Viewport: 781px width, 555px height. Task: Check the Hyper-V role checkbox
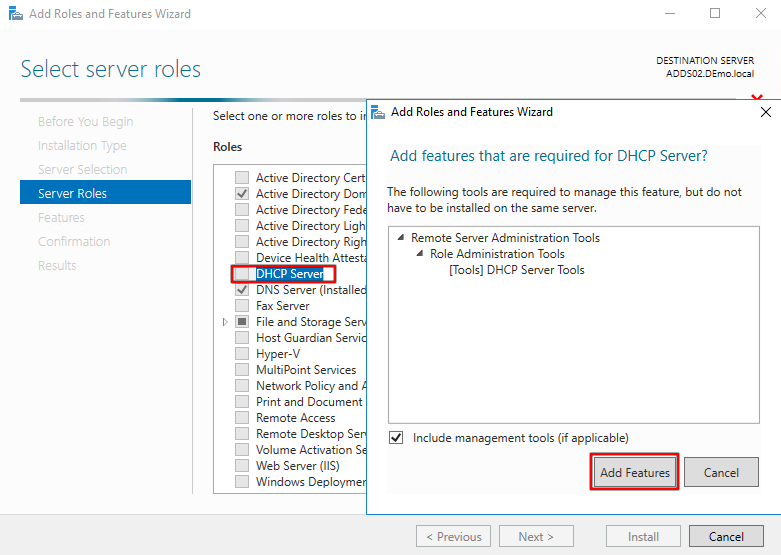click(242, 354)
